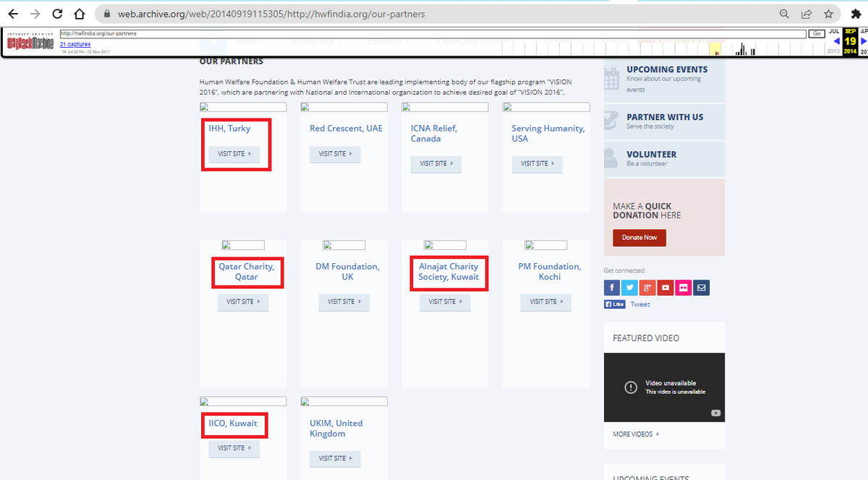Viewport: 868px width, 480px height.
Task: Click the UPCOMING EVENTS sidebar heading
Action: (x=667, y=69)
